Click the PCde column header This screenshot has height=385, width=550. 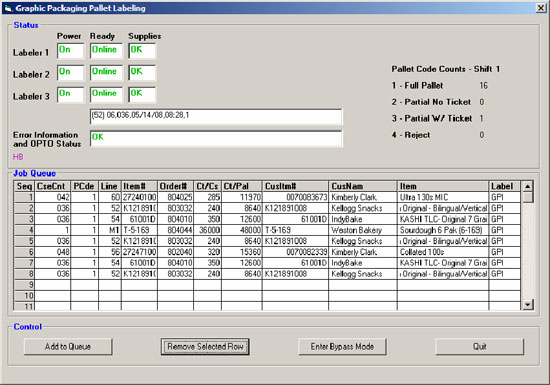(85, 186)
